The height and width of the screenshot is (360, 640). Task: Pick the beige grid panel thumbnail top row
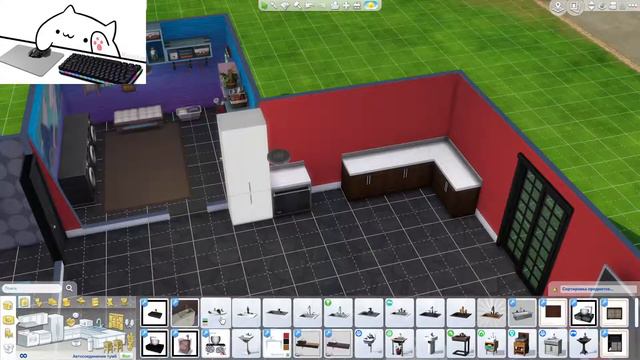[x=614, y=313]
